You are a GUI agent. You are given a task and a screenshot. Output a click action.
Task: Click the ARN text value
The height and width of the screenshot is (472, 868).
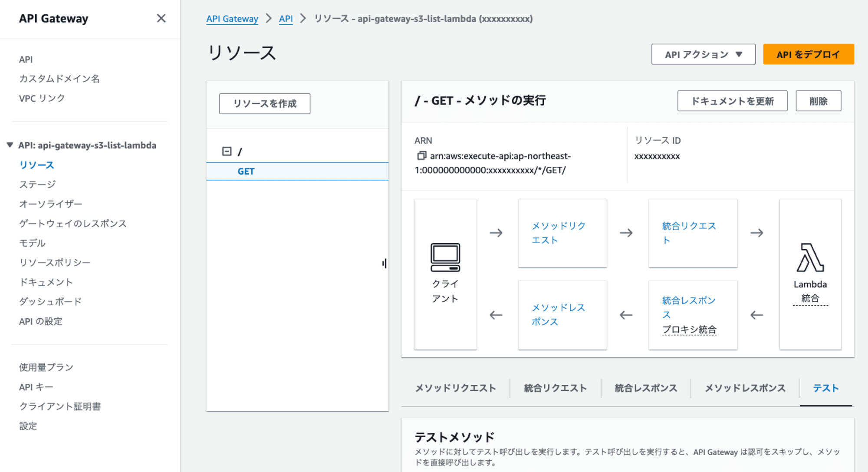point(493,163)
